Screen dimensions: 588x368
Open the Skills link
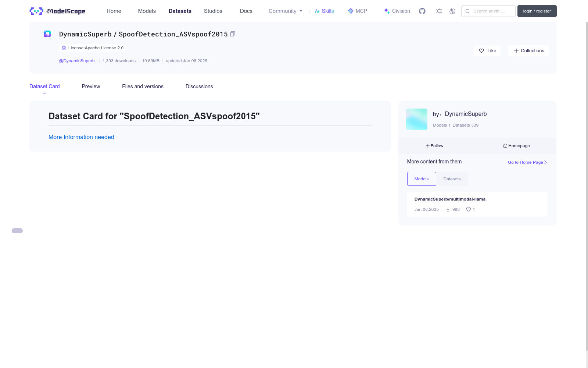pyautogui.click(x=325, y=11)
